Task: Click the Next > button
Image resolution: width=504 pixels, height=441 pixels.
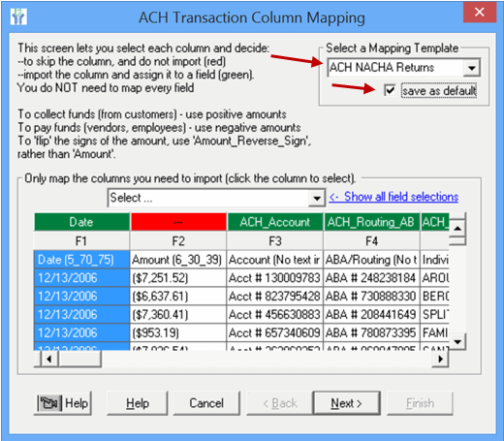Action: 346,403
